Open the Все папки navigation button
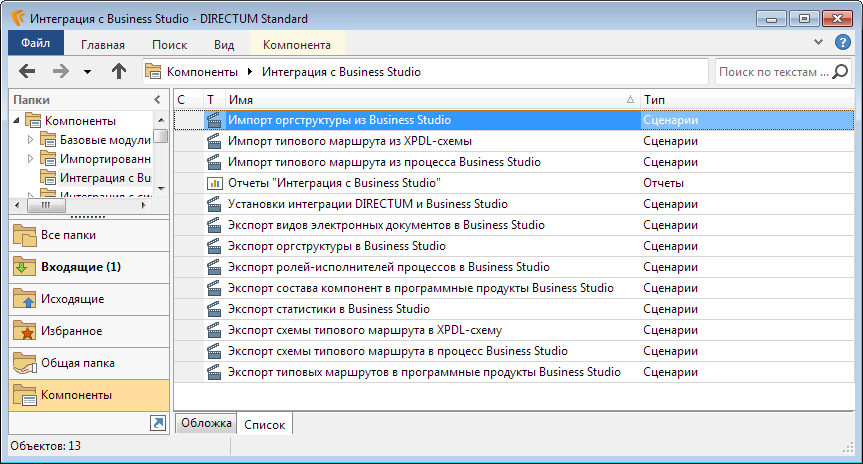863x464 pixels. pyautogui.click(x=89, y=235)
